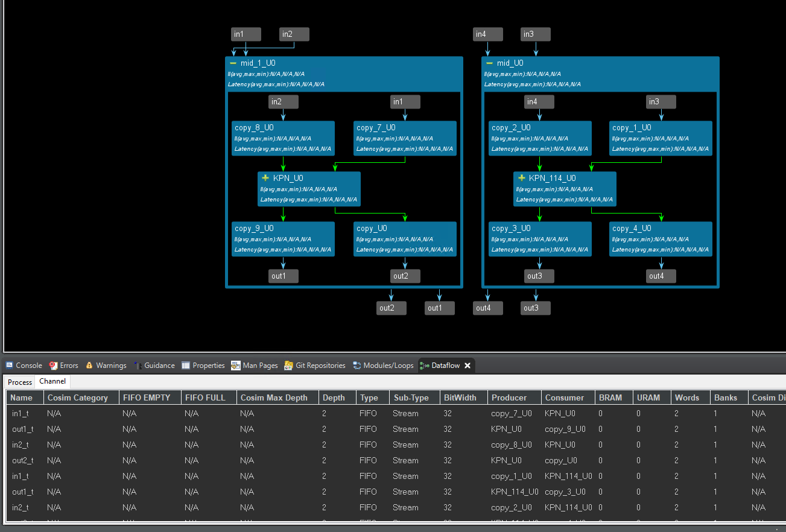Sort by the Banks column header

pyautogui.click(x=729, y=397)
